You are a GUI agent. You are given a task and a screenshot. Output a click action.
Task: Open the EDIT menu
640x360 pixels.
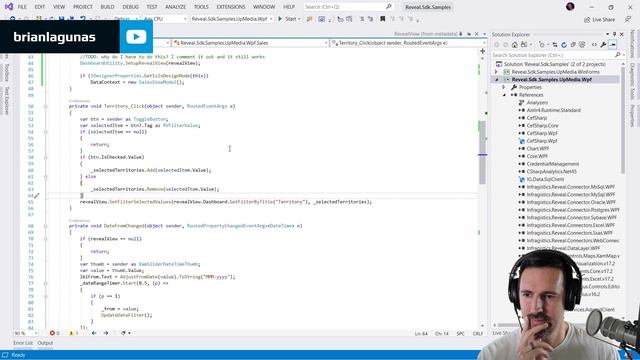[x=40, y=7]
